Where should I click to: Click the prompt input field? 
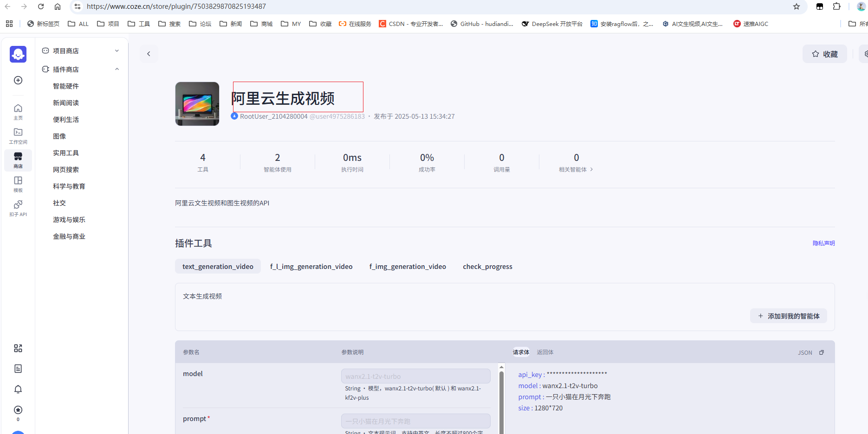(415, 421)
